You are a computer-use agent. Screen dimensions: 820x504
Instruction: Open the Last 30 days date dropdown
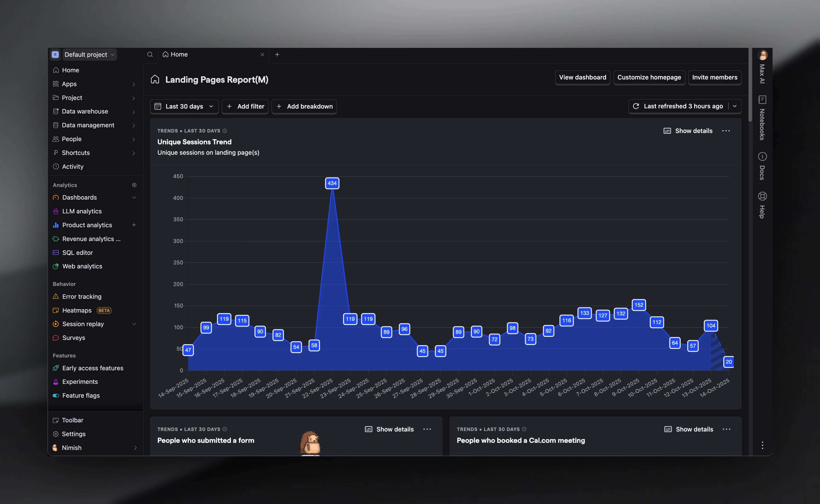click(x=184, y=106)
